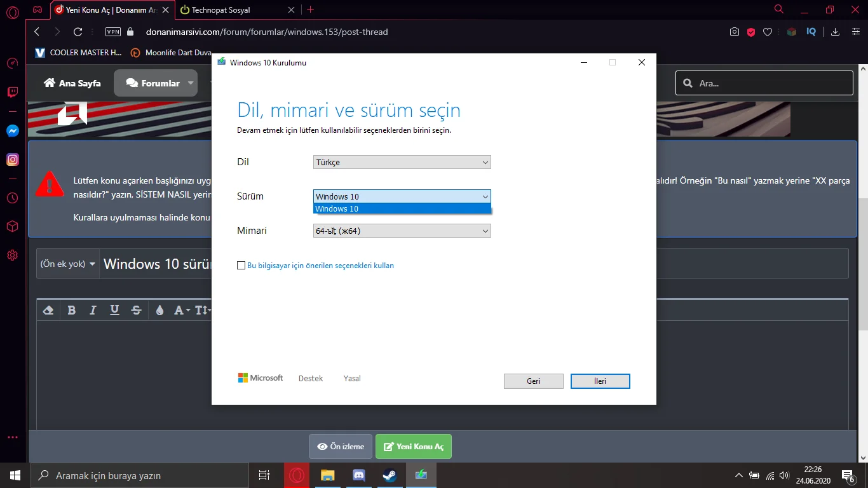Click the Windows taskbar search box

(x=140, y=475)
